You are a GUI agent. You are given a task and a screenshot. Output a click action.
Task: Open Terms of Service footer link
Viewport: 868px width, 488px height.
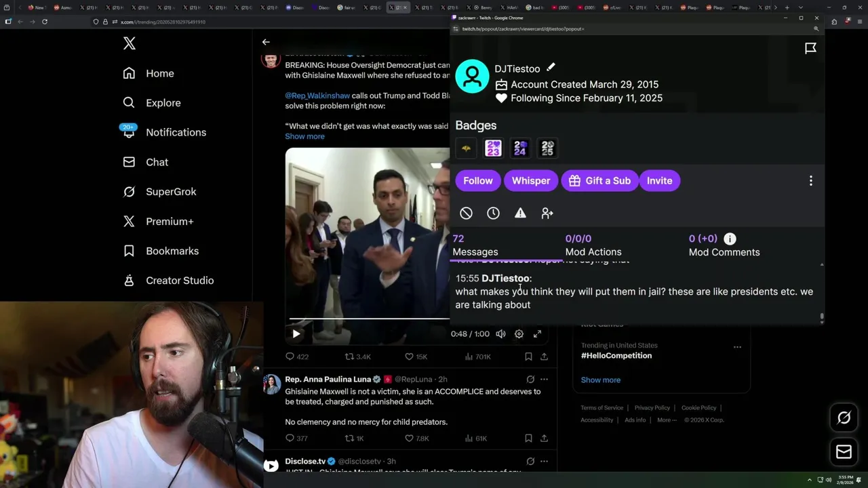[x=601, y=408]
